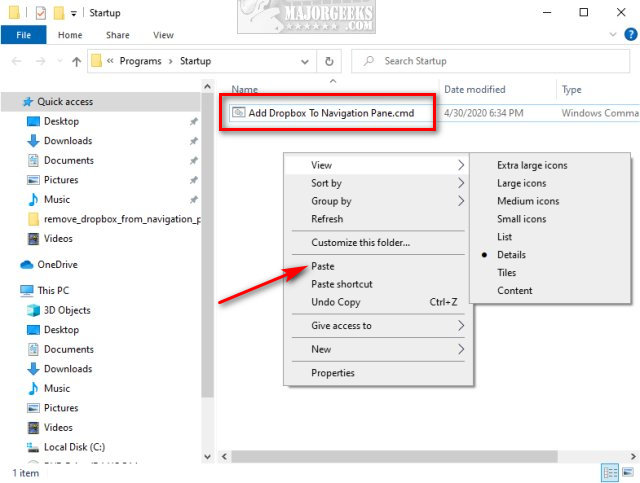The height and width of the screenshot is (483, 640).
Task: Open the Group by submenu
Action: click(x=378, y=201)
